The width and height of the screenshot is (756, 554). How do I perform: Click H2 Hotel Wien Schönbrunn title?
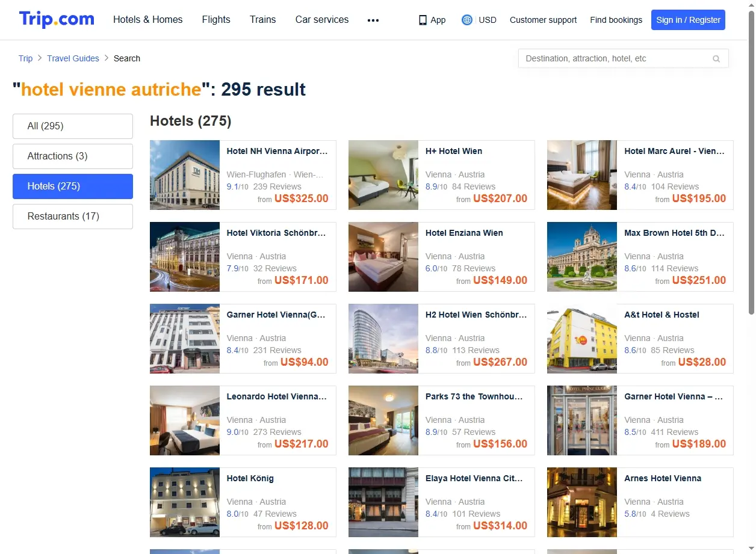(476, 315)
